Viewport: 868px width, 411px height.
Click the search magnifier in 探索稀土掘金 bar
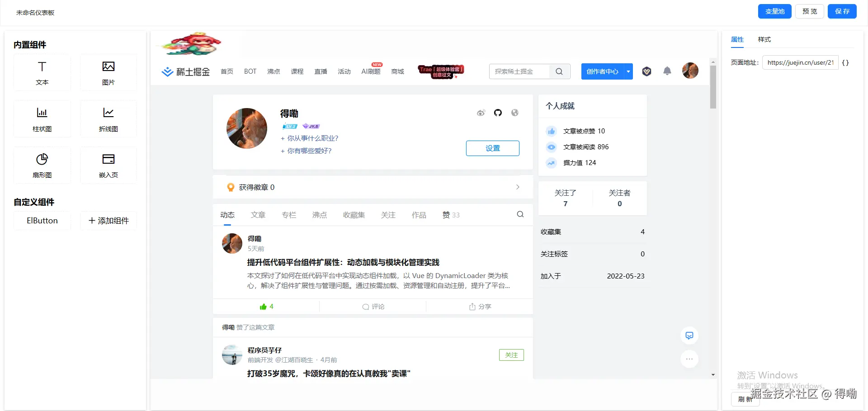(559, 71)
